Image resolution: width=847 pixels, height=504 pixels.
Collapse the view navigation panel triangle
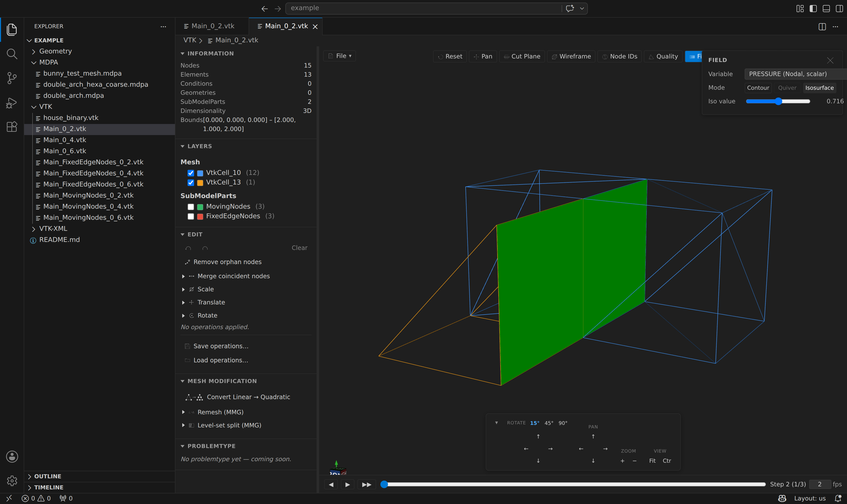496,423
